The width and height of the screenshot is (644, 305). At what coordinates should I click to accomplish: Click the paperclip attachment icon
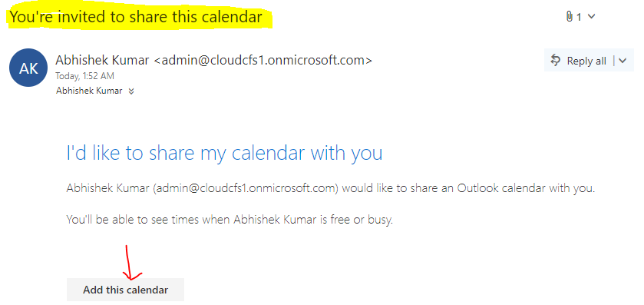(x=570, y=16)
